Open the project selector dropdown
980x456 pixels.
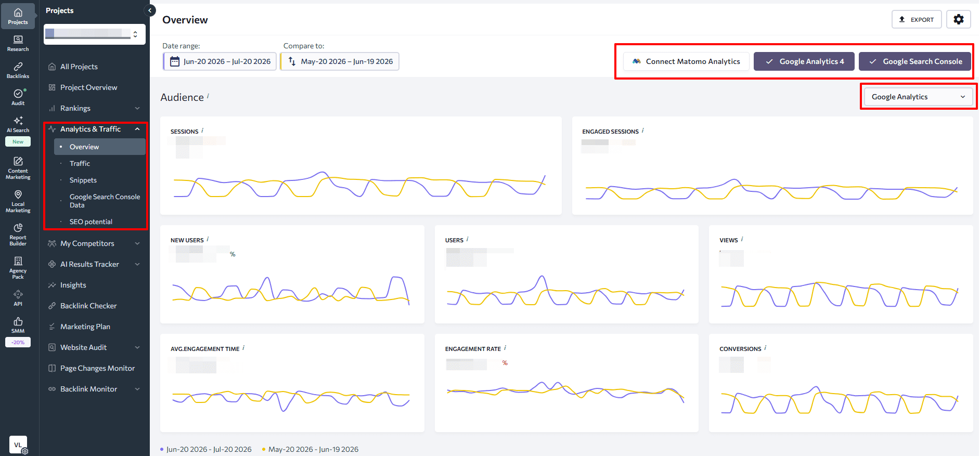94,34
